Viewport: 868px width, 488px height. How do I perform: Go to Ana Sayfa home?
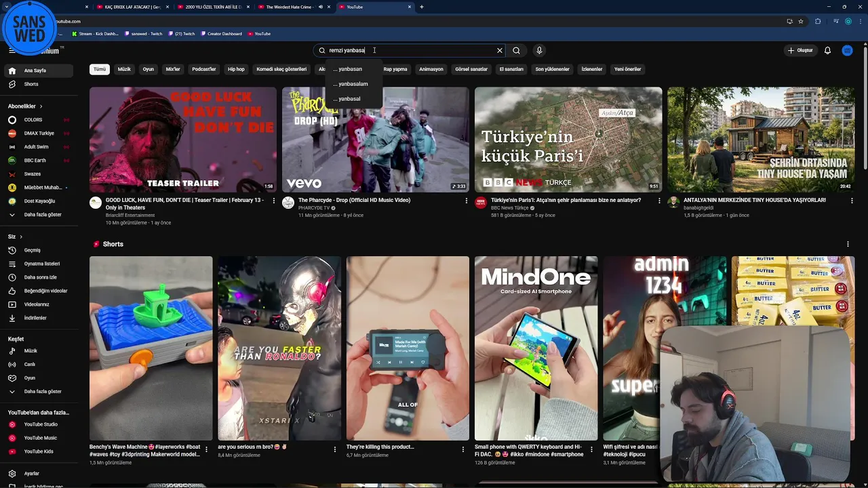tap(39, 70)
